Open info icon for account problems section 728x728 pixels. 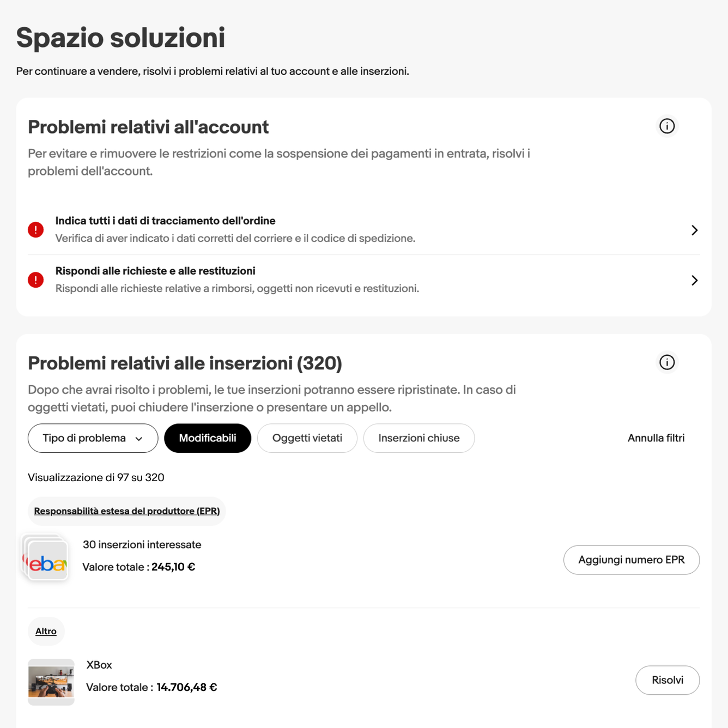[x=667, y=126]
